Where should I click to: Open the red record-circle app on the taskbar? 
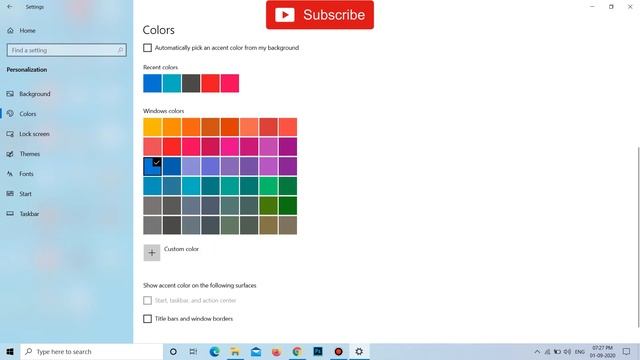pos(338,351)
